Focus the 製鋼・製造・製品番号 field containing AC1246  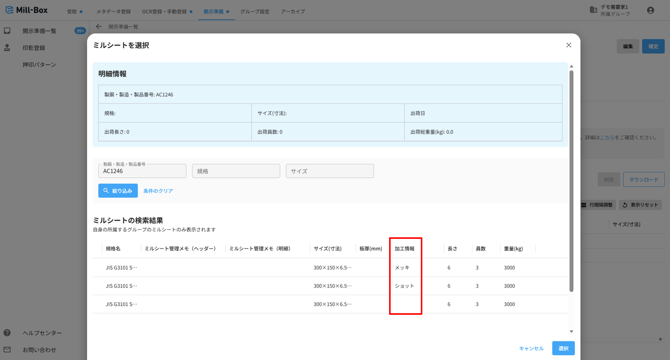click(x=142, y=171)
